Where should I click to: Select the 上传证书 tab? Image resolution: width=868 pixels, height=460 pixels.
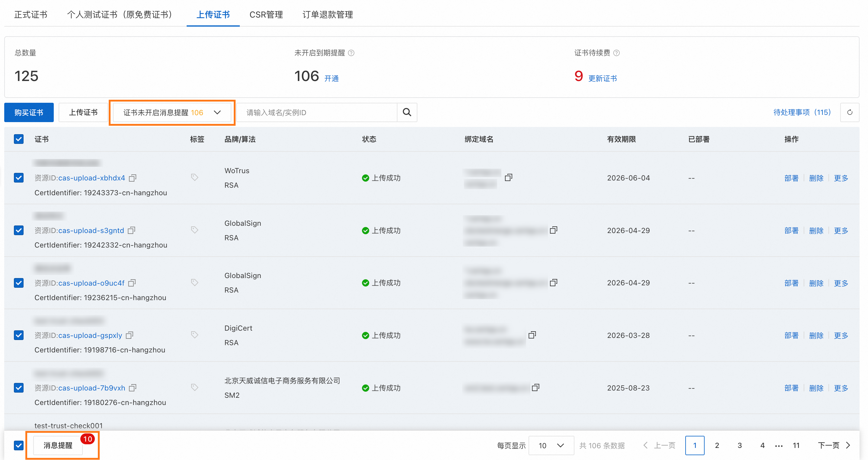[213, 15]
